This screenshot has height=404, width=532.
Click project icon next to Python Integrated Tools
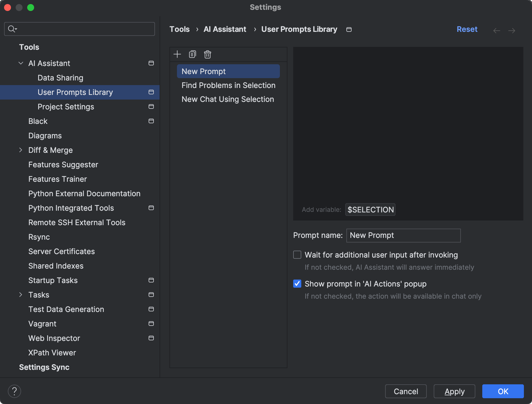(151, 208)
